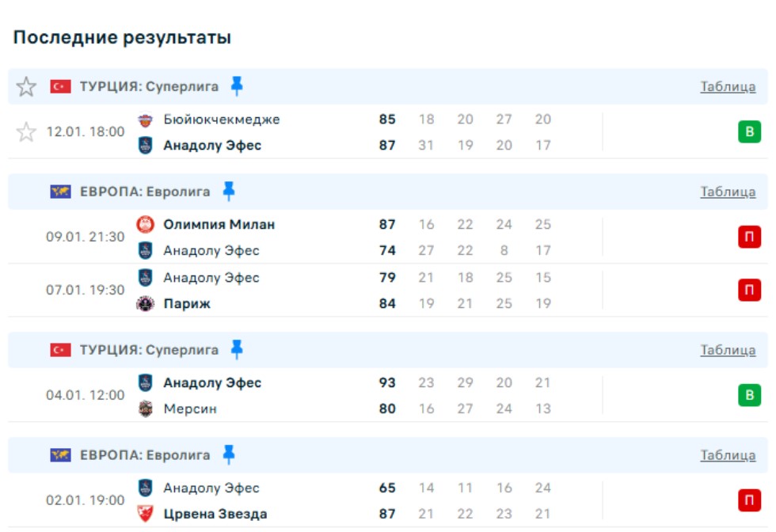Click the Мерсин team logo

click(x=145, y=409)
